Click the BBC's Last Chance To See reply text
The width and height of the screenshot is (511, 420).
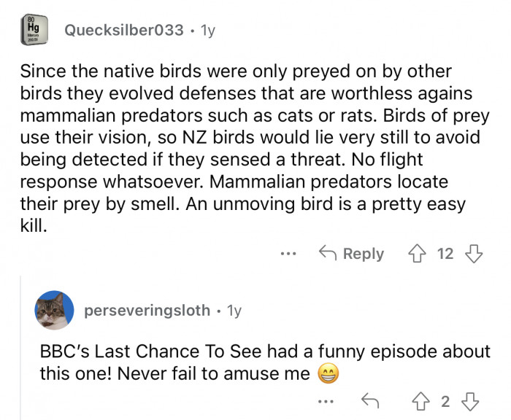point(263,351)
